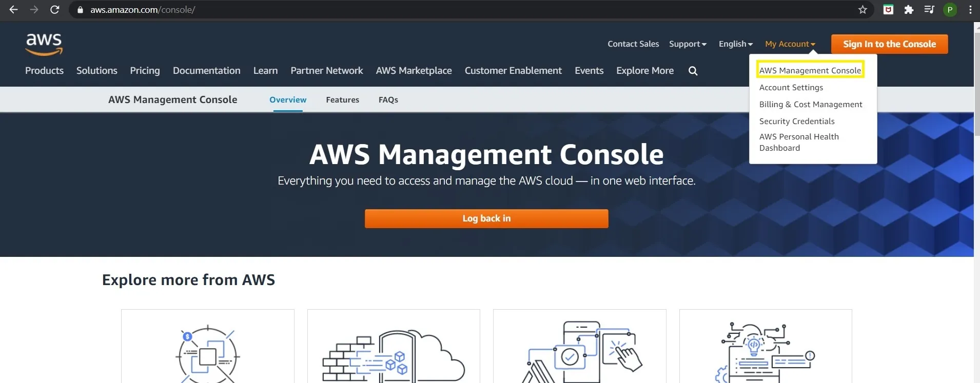Select the firewall and cloud illustration card
This screenshot has height=383, width=980.
pos(394,346)
